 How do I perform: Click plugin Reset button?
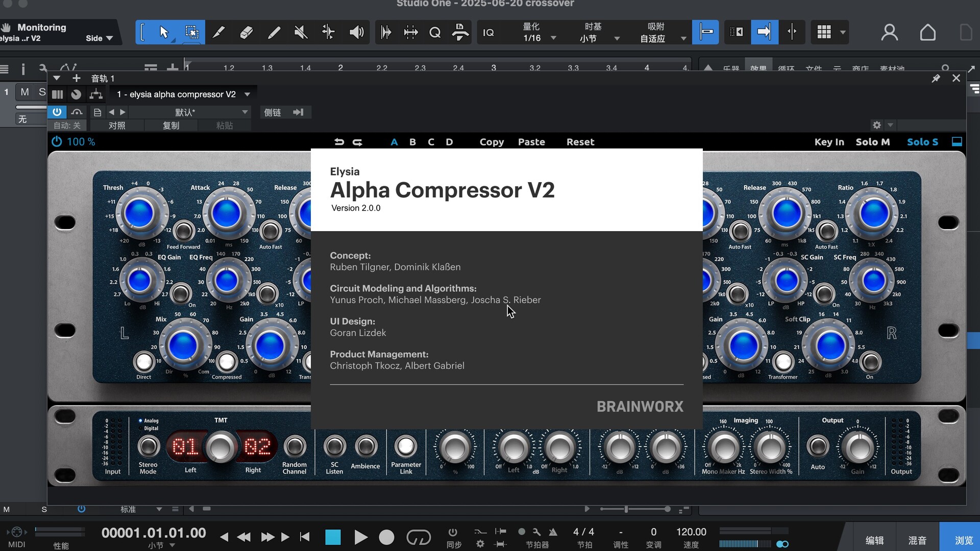pyautogui.click(x=580, y=142)
